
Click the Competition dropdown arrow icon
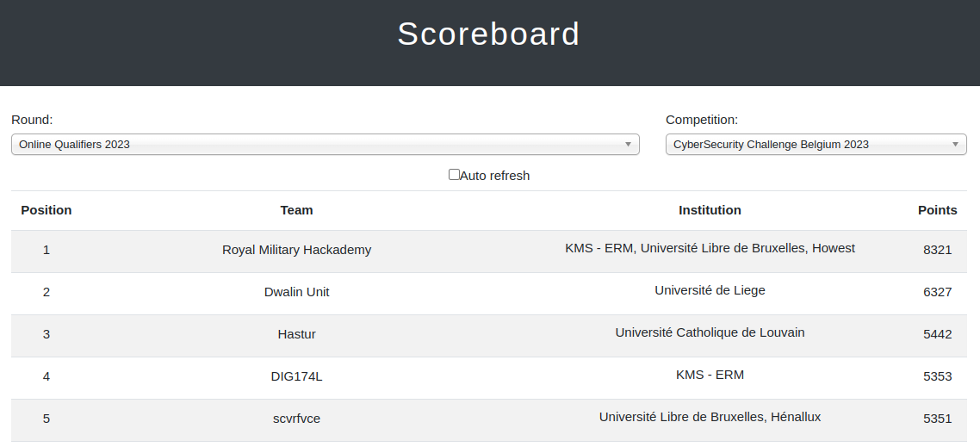955,145
